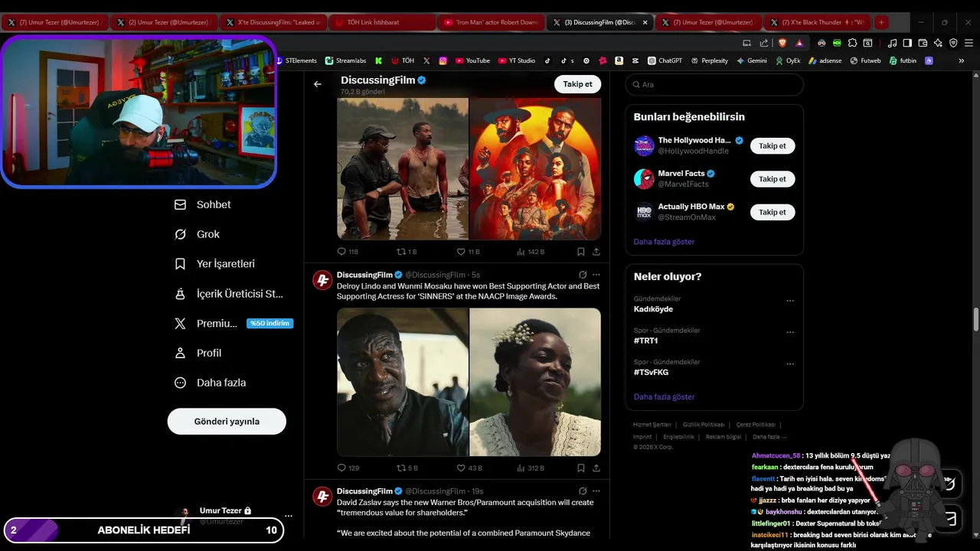This screenshot has height=551, width=980.
Task: Open the men-in-water still image
Action: pos(403,168)
